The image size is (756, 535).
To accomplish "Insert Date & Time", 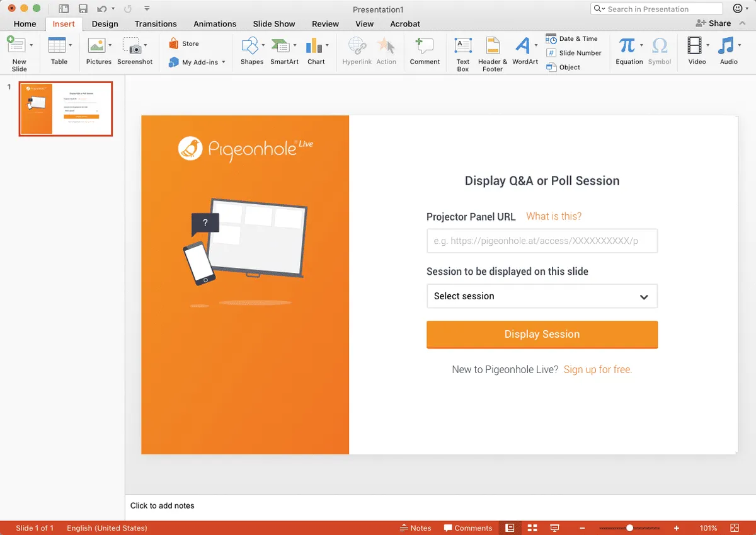I will (571, 39).
